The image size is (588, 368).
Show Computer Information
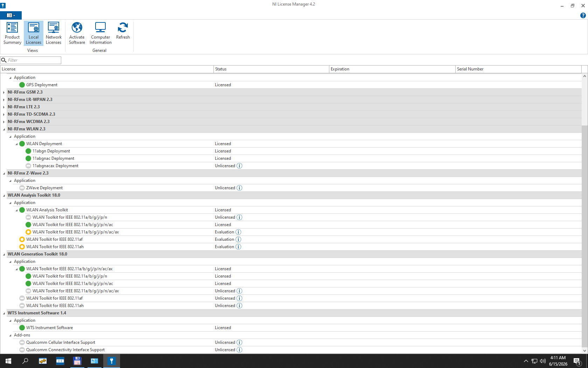coord(100,33)
